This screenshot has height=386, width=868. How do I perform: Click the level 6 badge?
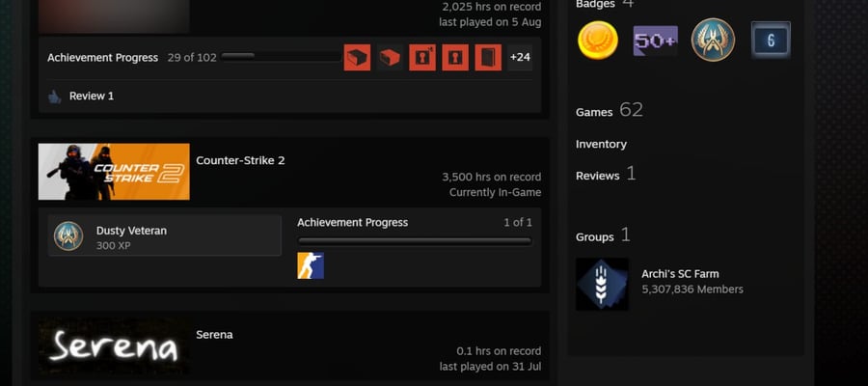point(771,40)
